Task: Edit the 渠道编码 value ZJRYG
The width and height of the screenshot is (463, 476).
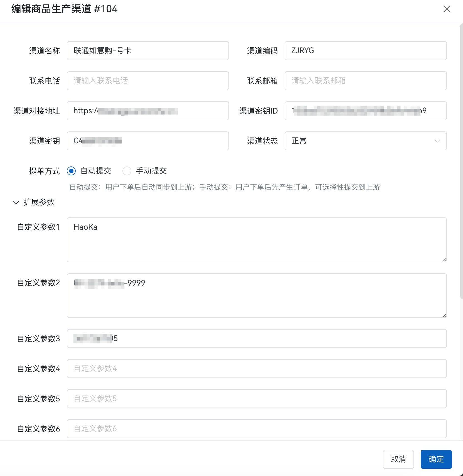Action: click(x=365, y=51)
